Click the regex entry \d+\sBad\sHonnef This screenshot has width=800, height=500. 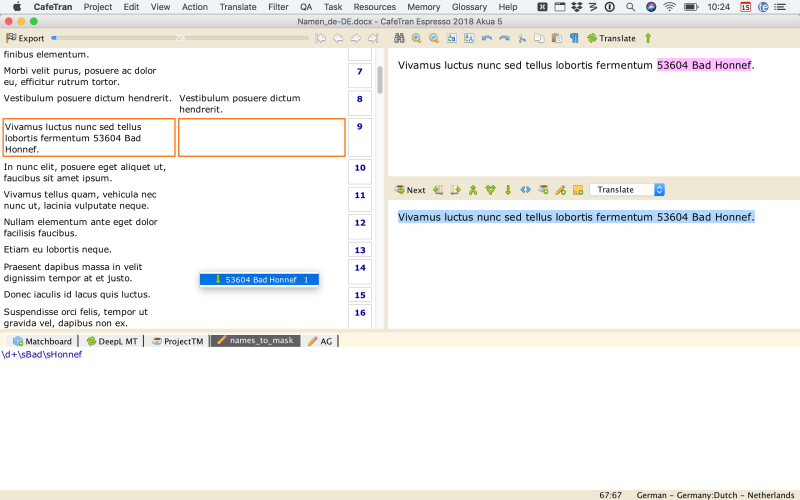pyautogui.click(x=42, y=354)
